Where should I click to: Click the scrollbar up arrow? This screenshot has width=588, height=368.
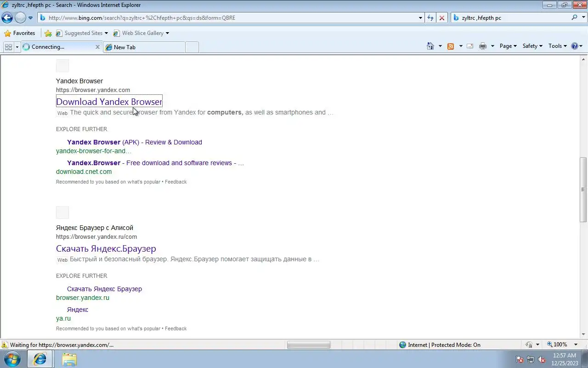tap(583, 58)
